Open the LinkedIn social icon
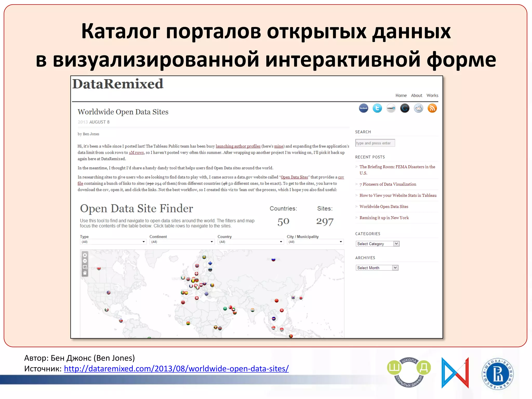 point(391,108)
